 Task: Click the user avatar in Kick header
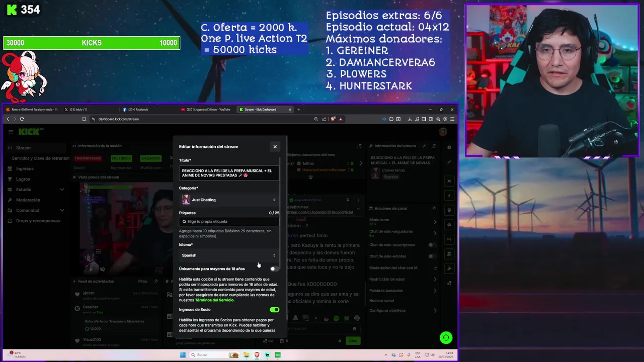(443, 132)
